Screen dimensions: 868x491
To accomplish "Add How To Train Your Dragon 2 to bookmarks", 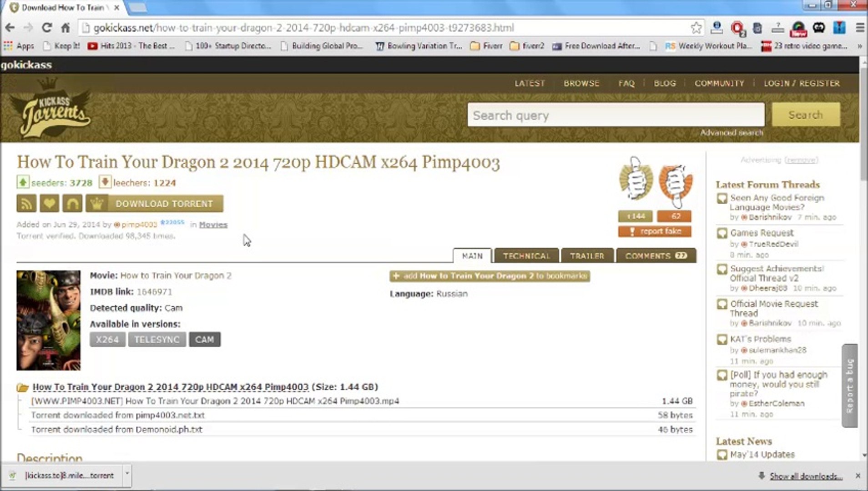I will pyautogui.click(x=490, y=276).
